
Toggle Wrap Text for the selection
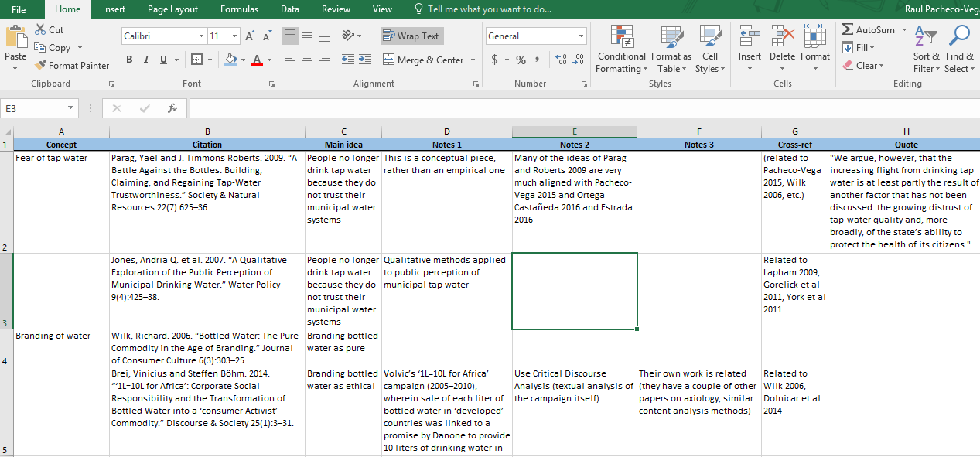(410, 36)
